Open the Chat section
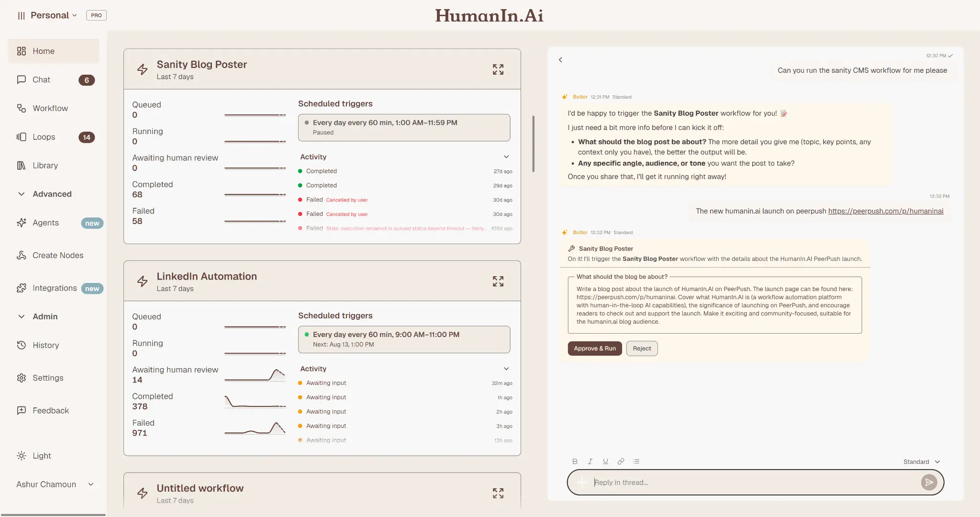Screen dimensions: 980x517 tap(54, 80)
